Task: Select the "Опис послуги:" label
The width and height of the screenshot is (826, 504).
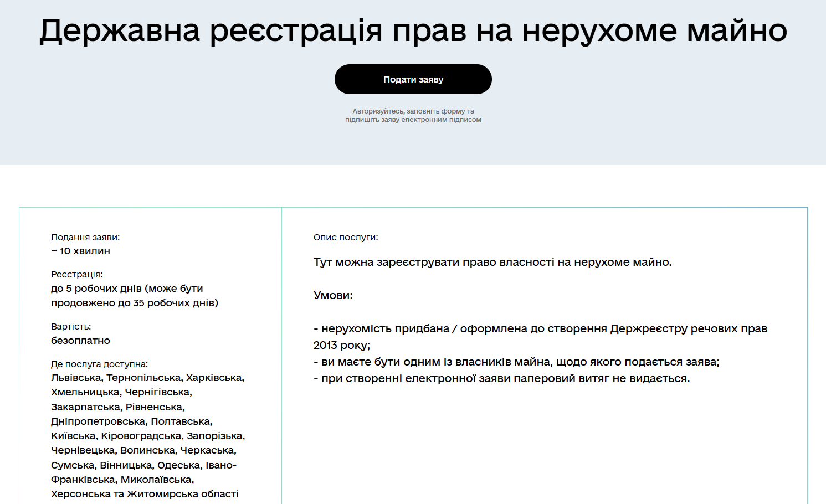Action: [346, 237]
